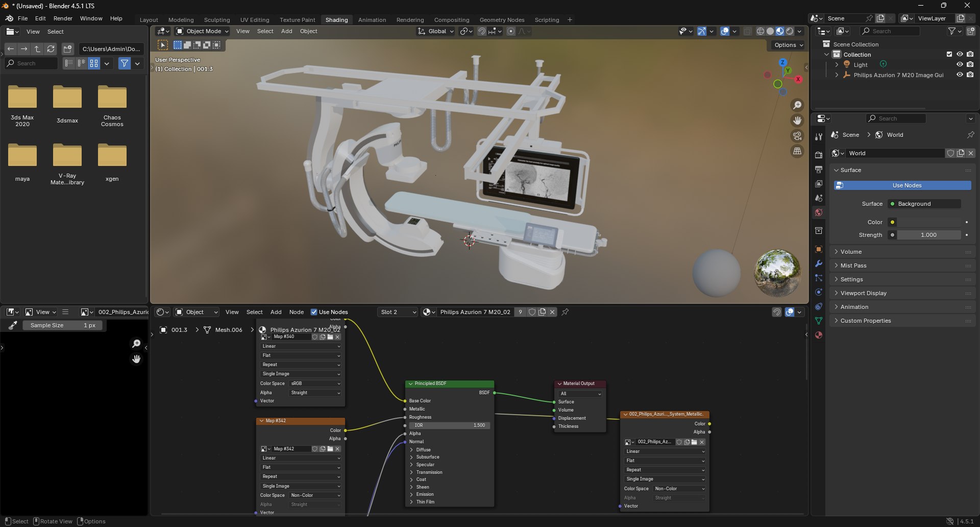Viewport: 980px width, 527px height.
Task: Open the View Layer properties tab
Action: coord(819,184)
